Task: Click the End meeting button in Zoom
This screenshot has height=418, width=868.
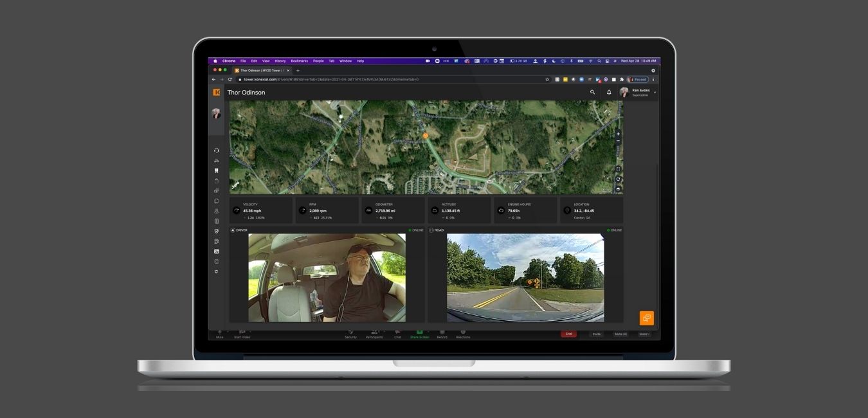Action: pos(568,334)
